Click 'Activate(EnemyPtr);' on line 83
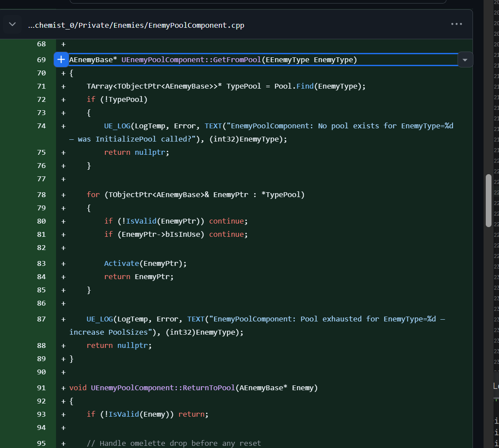The width and height of the screenshot is (499, 448). pyautogui.click(x=145, y=264)
